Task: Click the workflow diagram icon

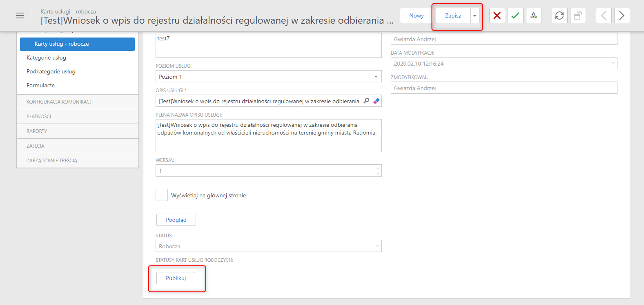Action: coord(534,15)
